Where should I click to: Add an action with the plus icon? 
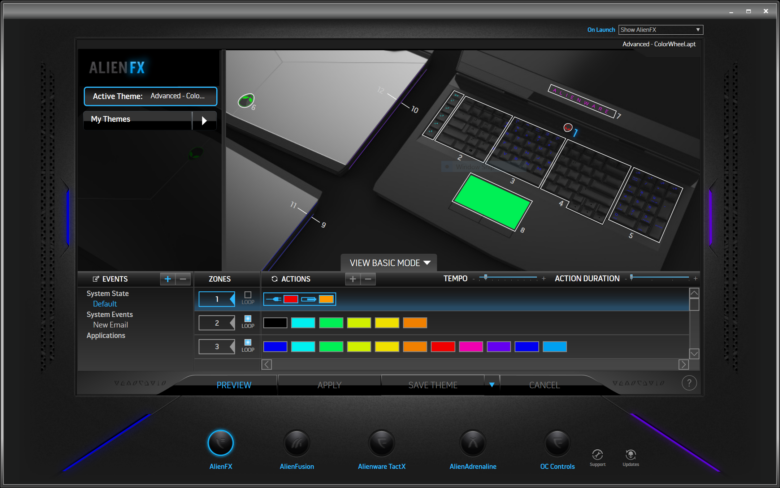353,279
